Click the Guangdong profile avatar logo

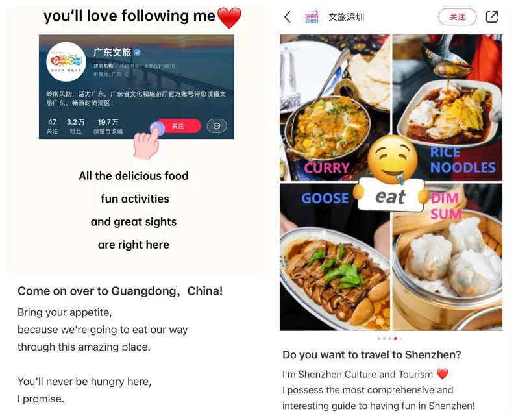click(x=66, y=62)
